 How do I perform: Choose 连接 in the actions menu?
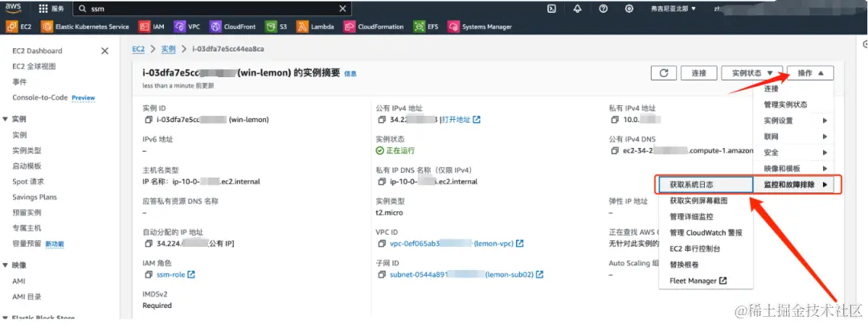(795, 88)
